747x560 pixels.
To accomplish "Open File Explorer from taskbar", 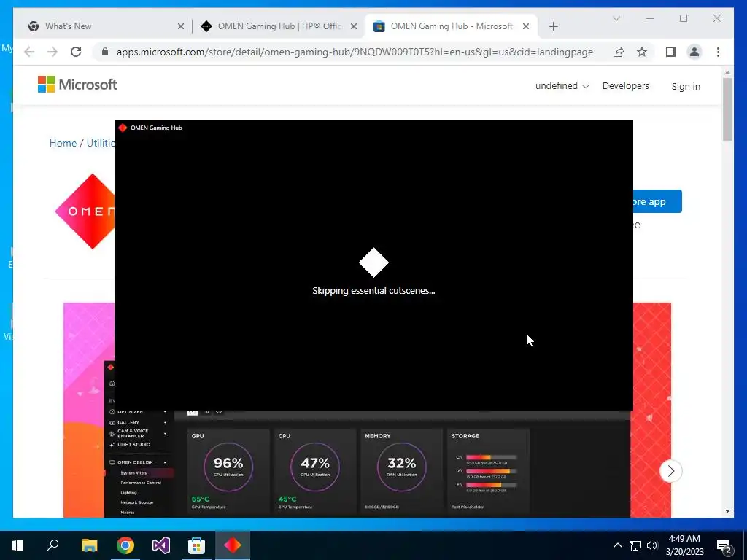I will (x=89, y=545).
